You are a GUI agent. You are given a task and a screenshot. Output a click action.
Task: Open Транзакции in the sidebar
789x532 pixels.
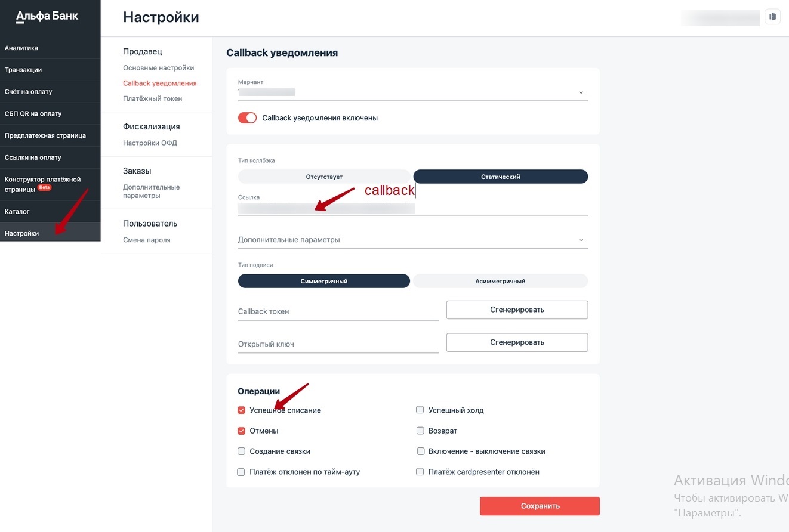point(23,70)
